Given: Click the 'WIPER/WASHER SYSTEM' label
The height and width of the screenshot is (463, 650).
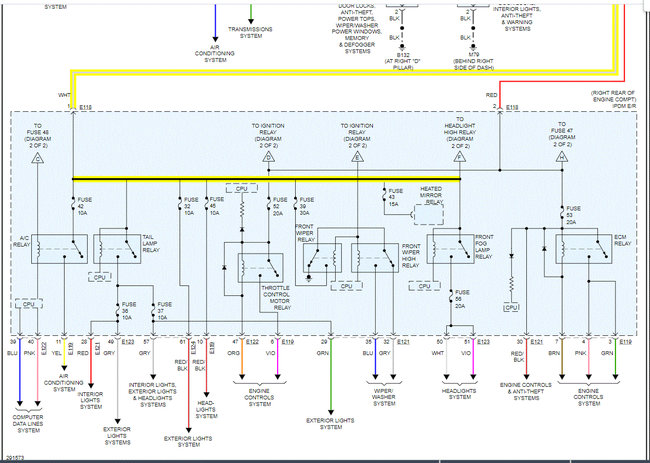Looking at the screenshot, I should coord(384,397).
